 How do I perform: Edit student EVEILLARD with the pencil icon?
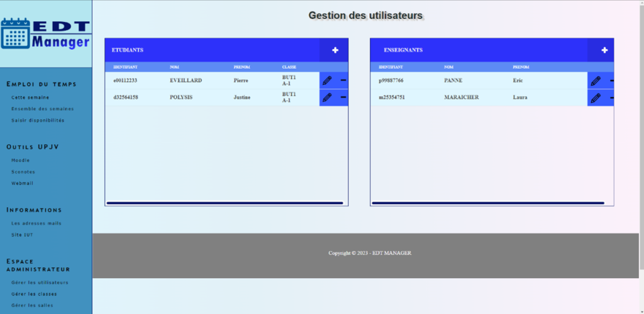coord(327,81)
